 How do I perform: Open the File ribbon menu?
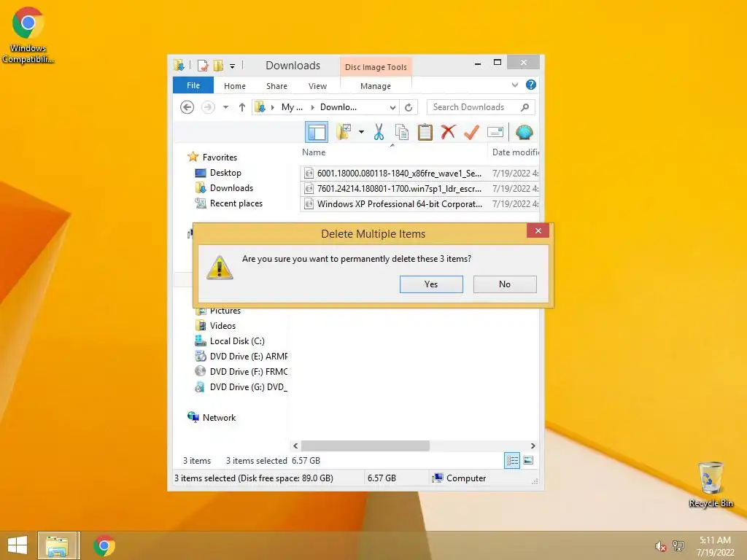tap(193, 85)
